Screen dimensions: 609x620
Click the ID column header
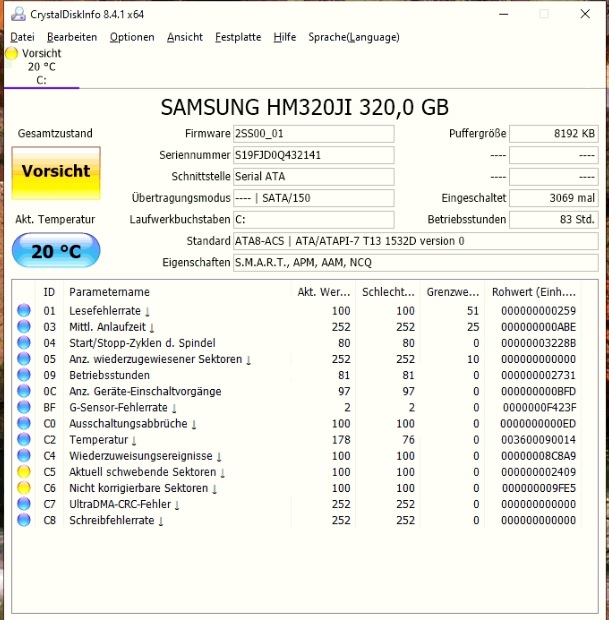click(49, 292)
